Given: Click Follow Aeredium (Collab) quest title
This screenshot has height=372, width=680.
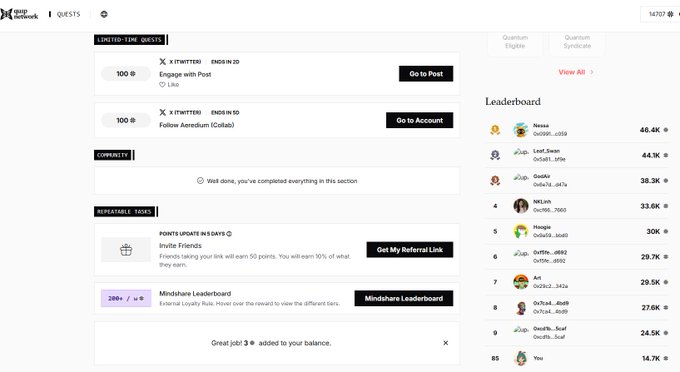Looking at the screenshot, I should [196, 125].
